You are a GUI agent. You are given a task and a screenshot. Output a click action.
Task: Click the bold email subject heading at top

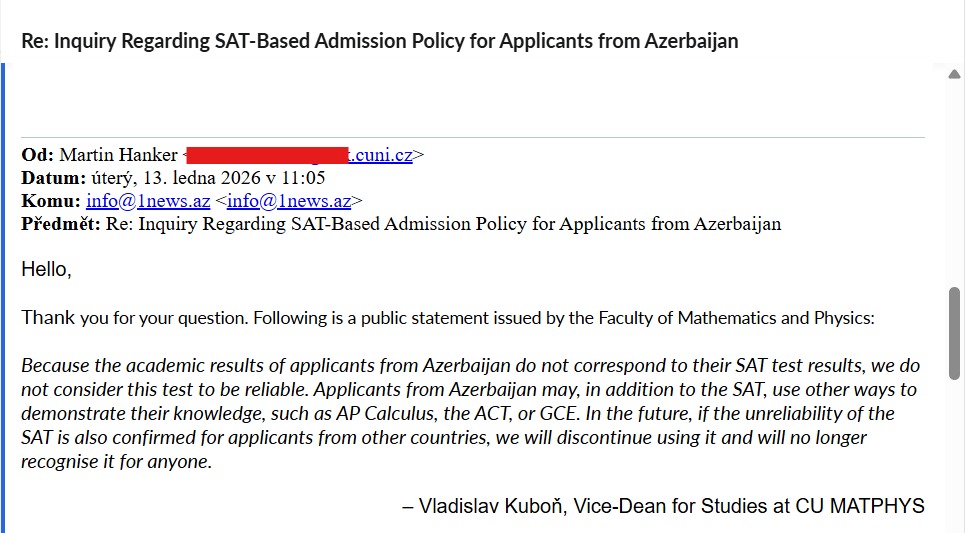pyautogui.click(x=380, y=41)
